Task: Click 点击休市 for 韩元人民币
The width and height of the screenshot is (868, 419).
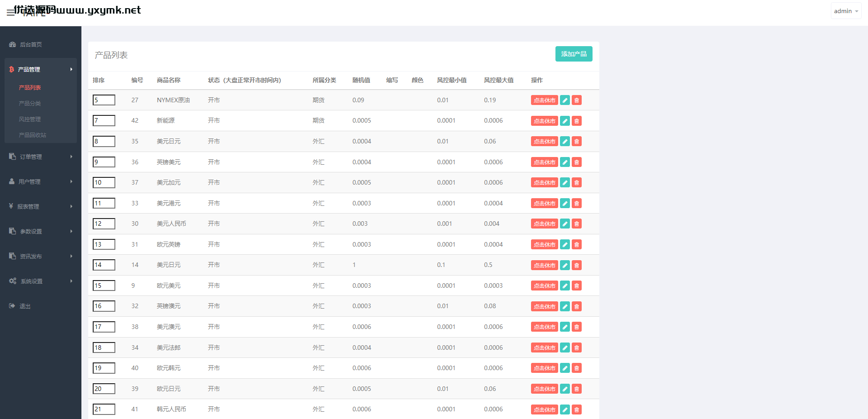Action: tap(545, 409)
